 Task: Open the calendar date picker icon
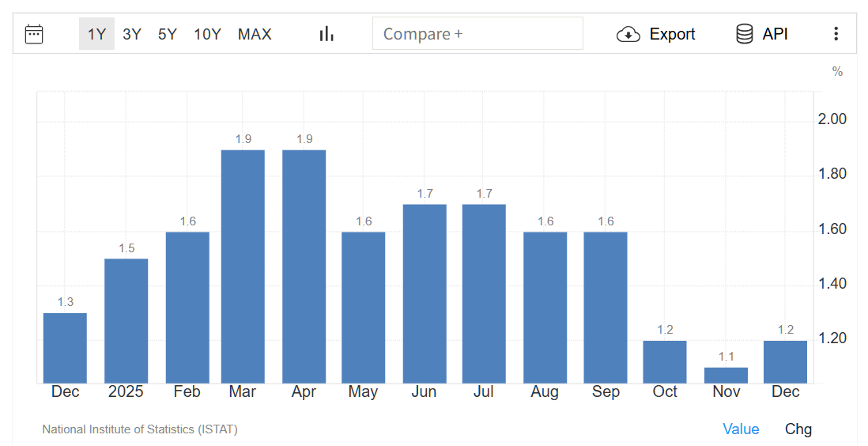(x=34, y=34)
